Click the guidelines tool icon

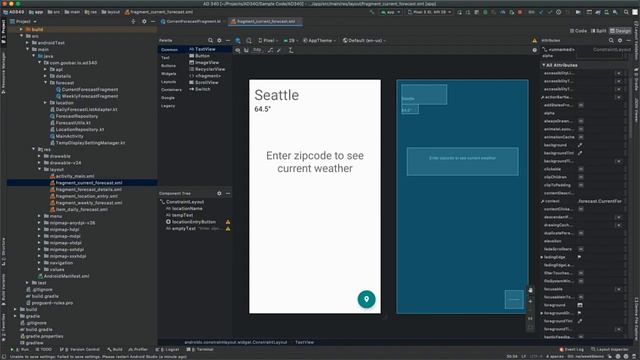(291, 50)
